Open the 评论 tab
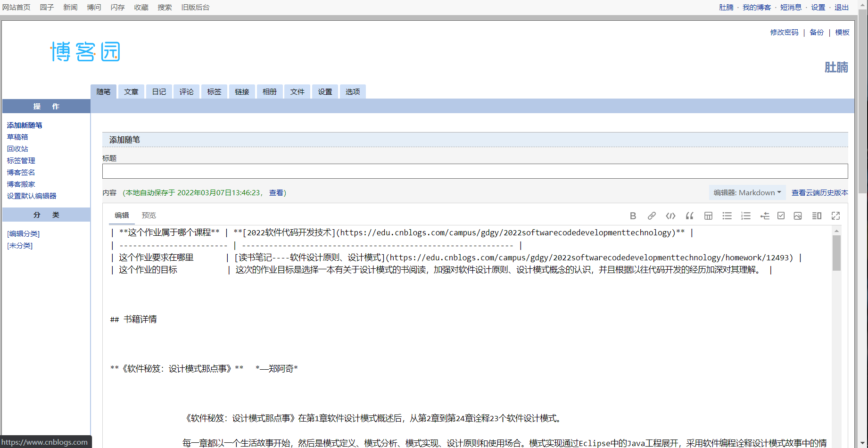Screen dimensions: 868x448 click(186, 91)
